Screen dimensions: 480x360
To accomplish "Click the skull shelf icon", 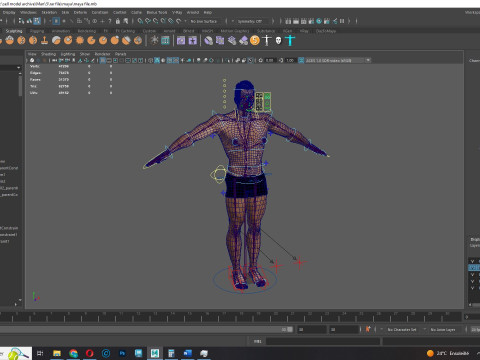I will point(278,41).
